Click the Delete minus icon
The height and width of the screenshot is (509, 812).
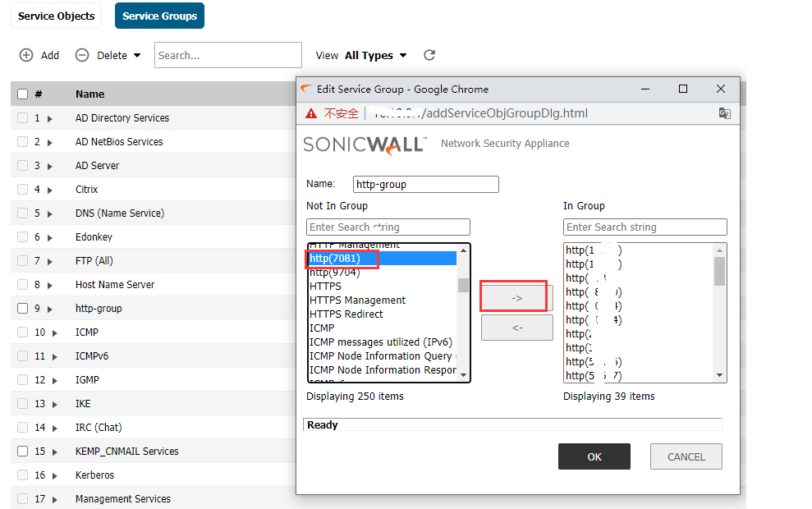coord(82,55)
